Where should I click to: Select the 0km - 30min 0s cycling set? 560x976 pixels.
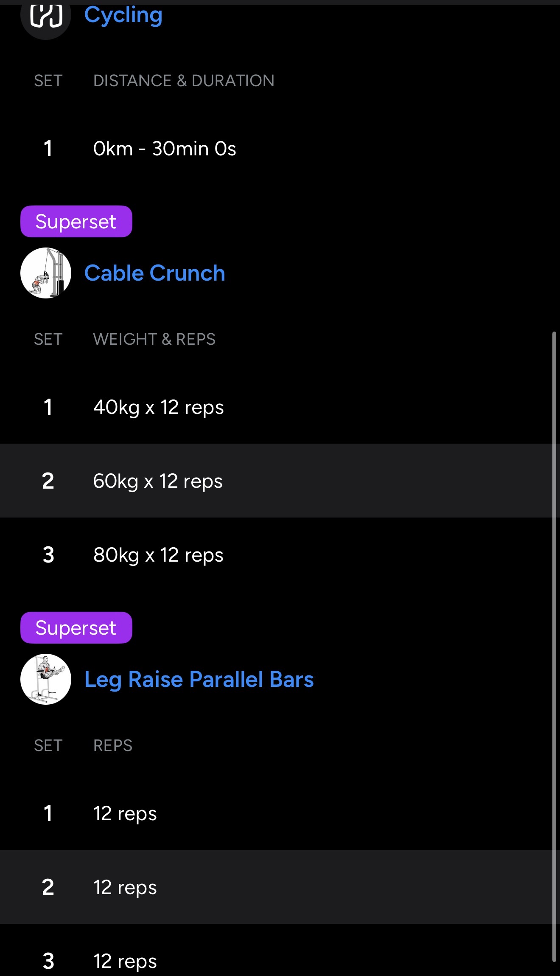[165, 149]
